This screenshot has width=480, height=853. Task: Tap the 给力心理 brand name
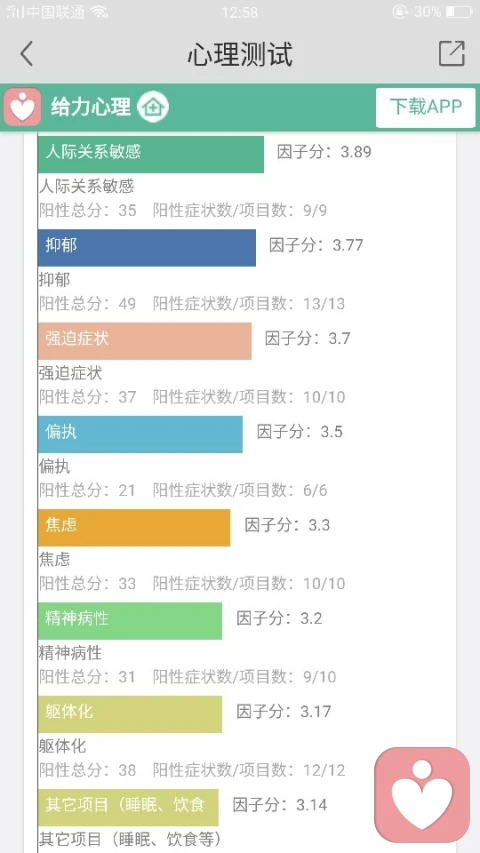point(91,107)
